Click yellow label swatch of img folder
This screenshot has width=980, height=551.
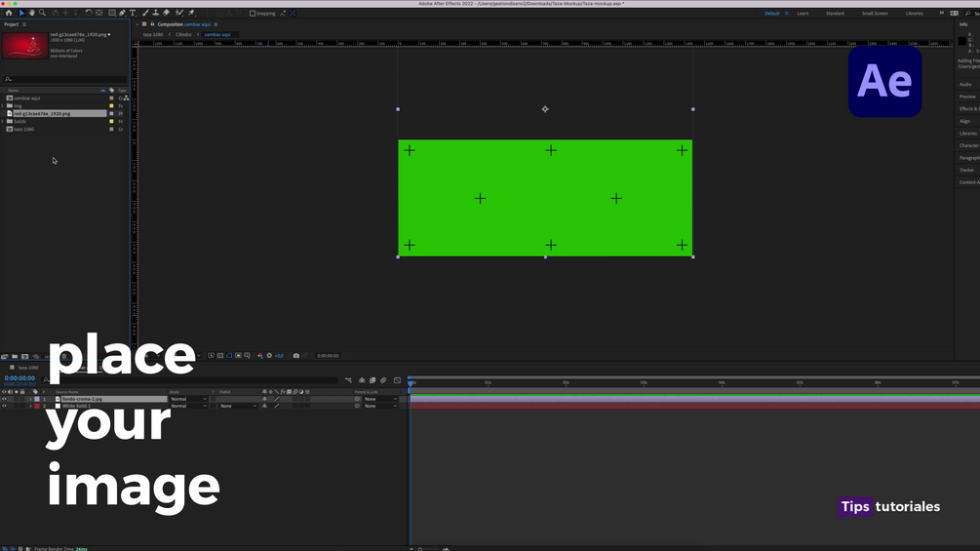(112, 106)
